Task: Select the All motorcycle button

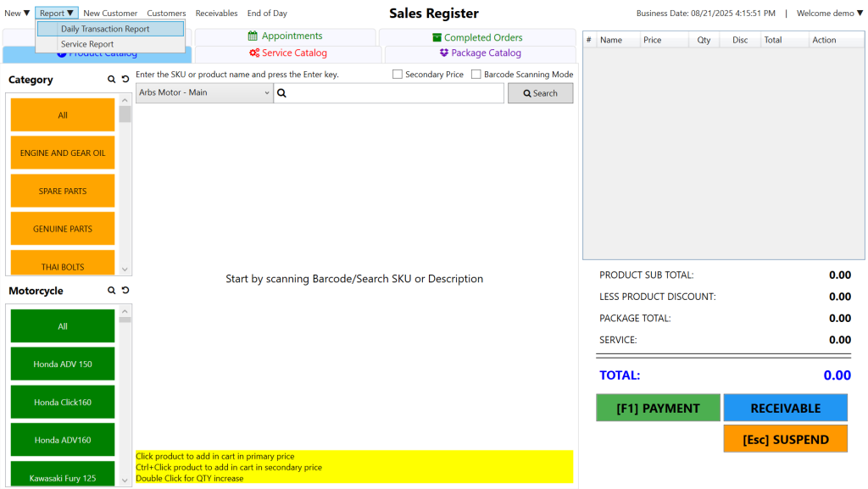Action: click(x=63, y=326)
